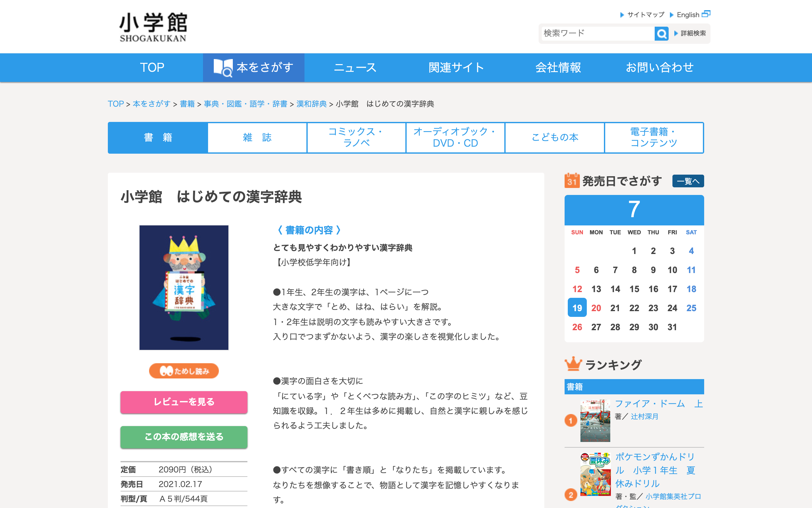
Task: Click the blue search magnifier button
Action: pos(661,33)
